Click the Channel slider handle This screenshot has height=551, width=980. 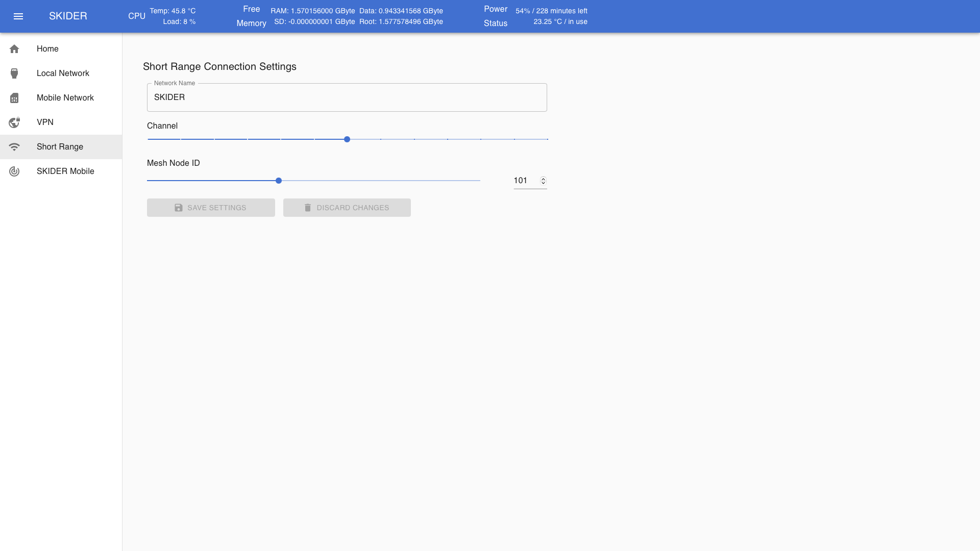pos(347,139)
